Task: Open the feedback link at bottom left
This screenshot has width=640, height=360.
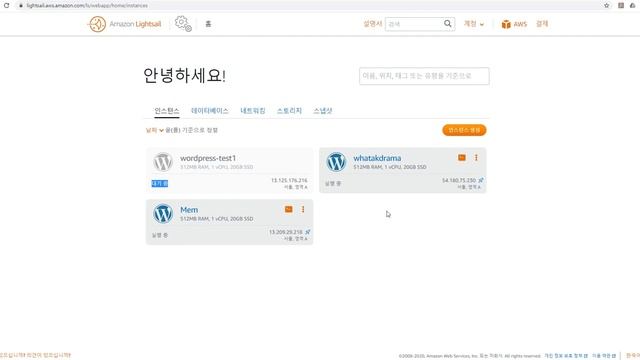Action: [x=36, y=355]
